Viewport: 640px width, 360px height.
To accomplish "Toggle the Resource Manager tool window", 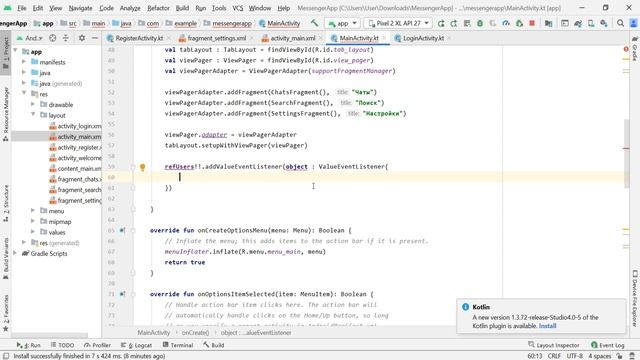I will [5, 114].
